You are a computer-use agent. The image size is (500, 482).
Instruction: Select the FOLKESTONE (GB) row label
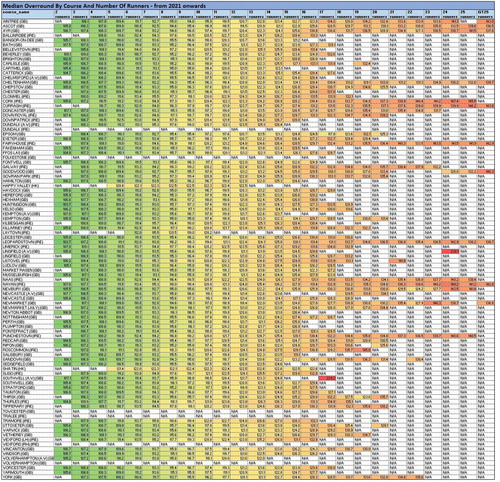18,157
